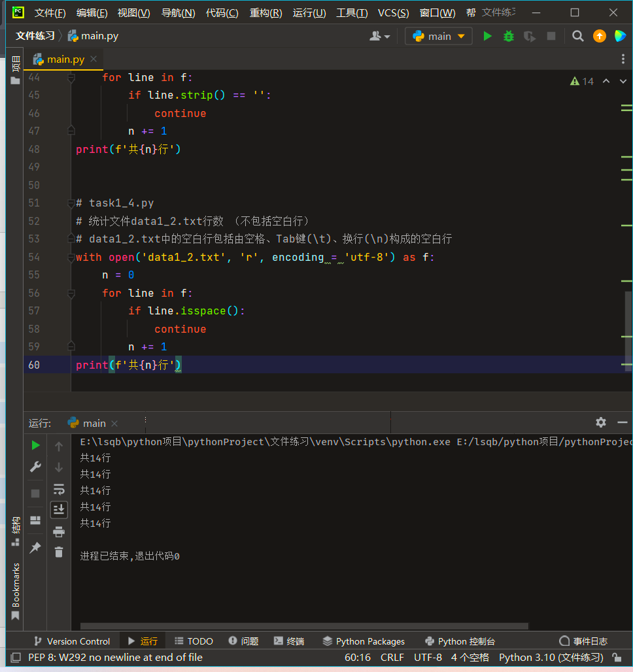Open Python Packages tool window
This screenshot has width=633, height=672.
(364, 641)
